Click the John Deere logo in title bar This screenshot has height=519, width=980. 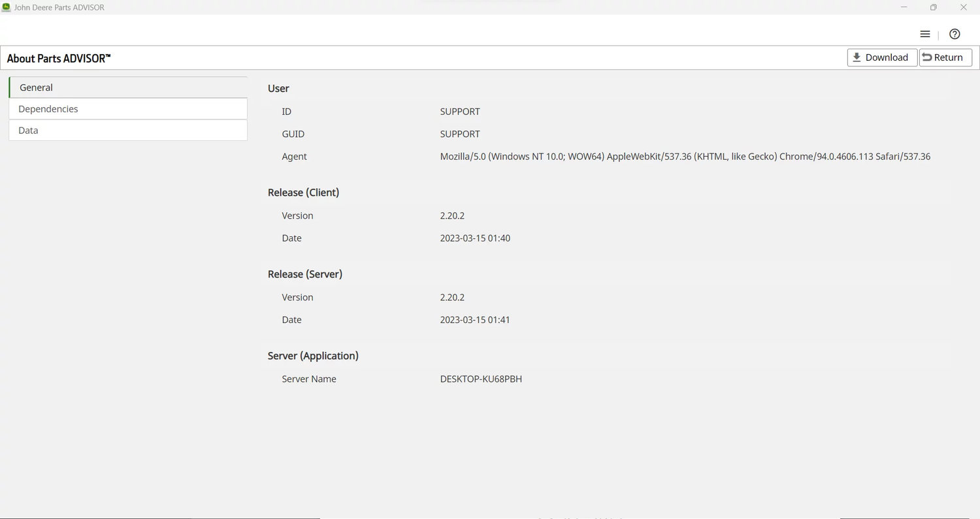(x=7, y=7)
